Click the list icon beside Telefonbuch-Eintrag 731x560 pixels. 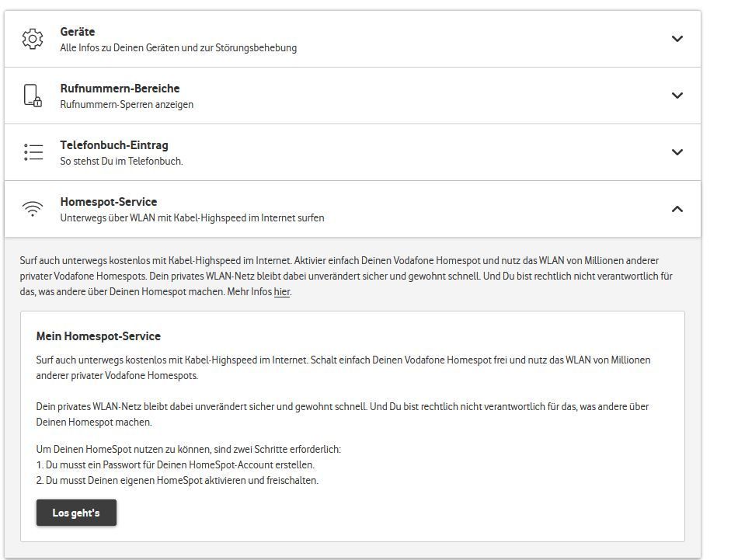[33, 152]
